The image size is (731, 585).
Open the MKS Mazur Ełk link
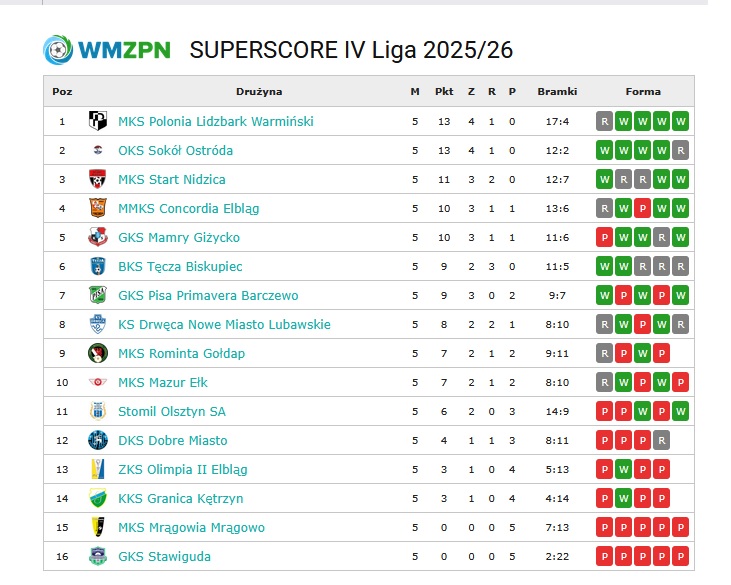click(x=163, y=383)
